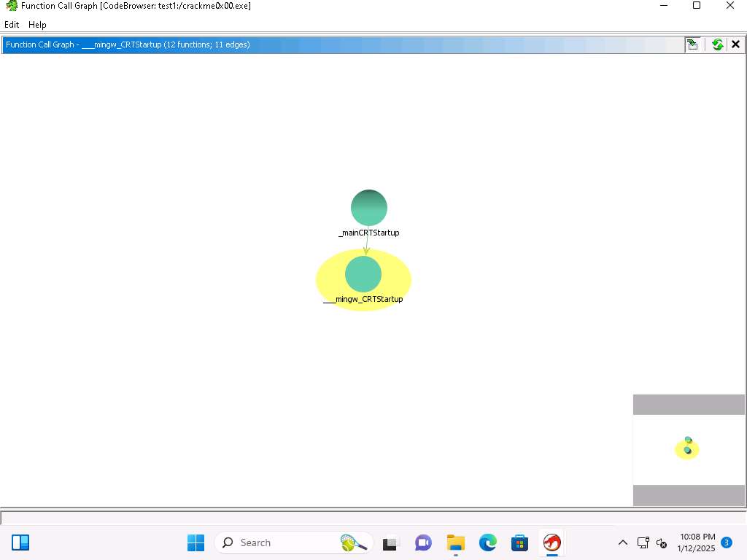Click the satellite overview minimap thumbnail
The image size is (747, 560).
[x=688, y=449]
